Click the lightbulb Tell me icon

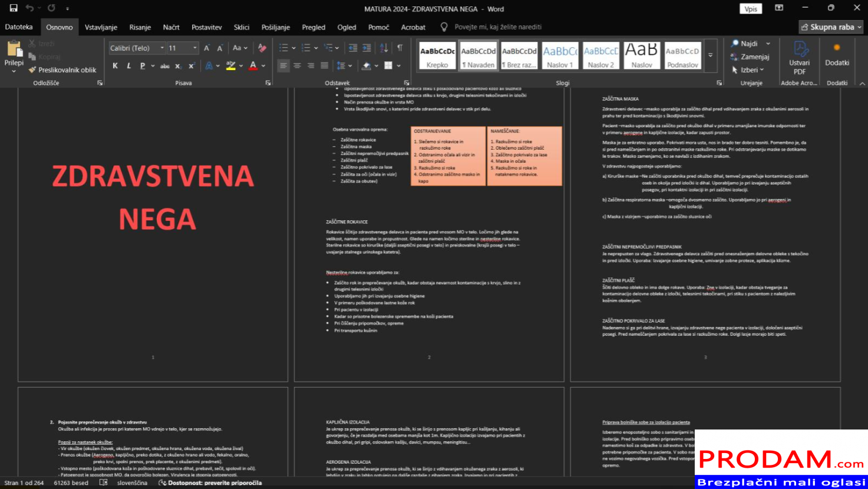444,27
